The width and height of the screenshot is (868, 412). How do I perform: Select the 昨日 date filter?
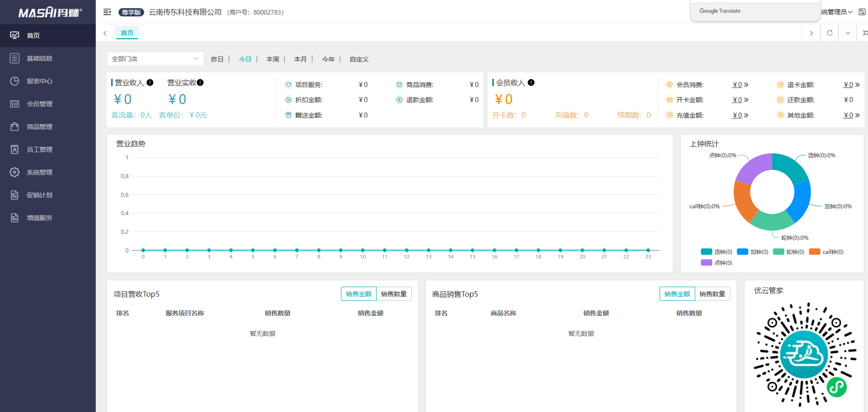pyautogui.click(x=217, y=59)
